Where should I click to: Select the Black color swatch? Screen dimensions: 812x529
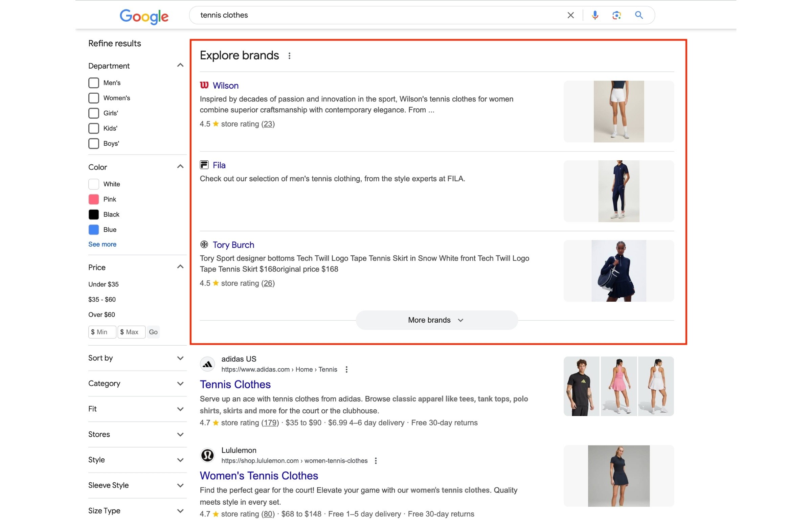94,214
